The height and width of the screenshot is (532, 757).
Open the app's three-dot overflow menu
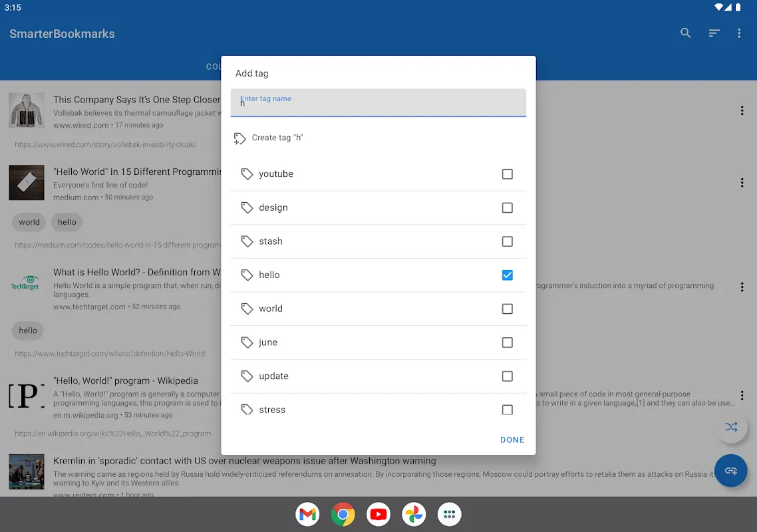(739, 33)
